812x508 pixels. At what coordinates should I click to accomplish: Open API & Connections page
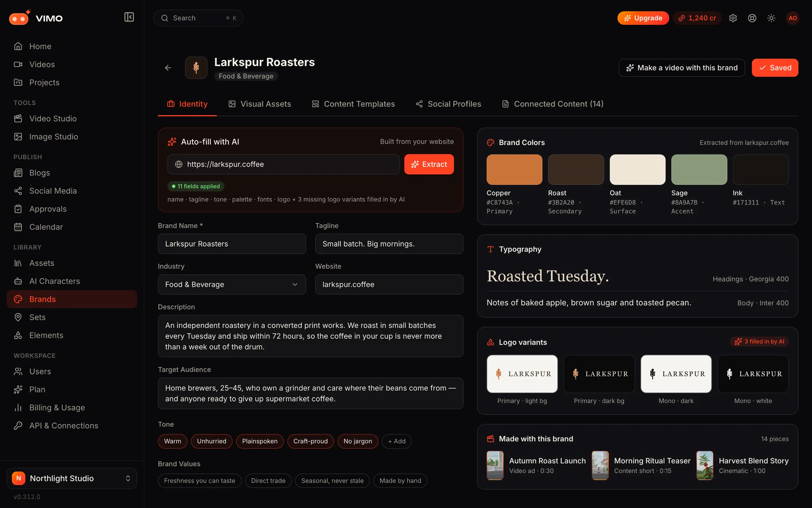pos(72,426)
